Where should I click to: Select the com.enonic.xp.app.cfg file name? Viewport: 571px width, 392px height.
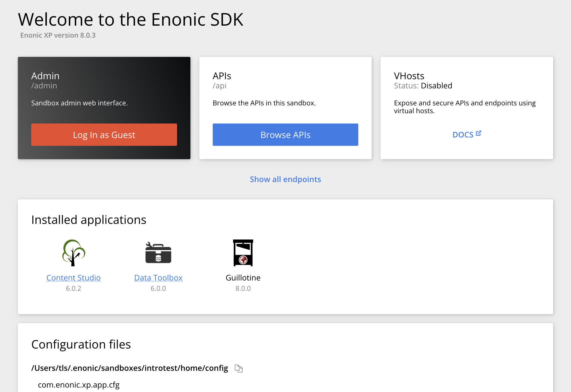point(79,385)
